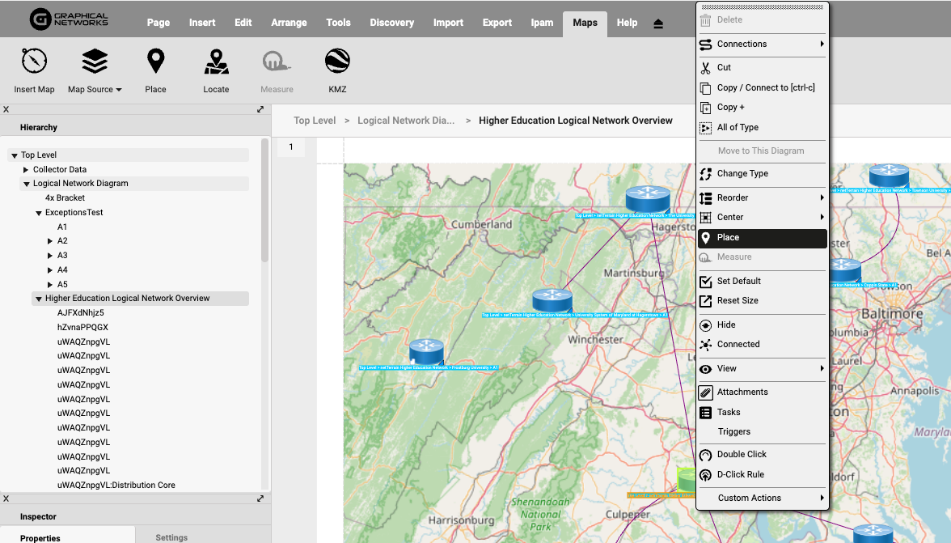Open the Map Source dropdown
Screen dimensions: 951x543
pyautogui.click(x=95, y=89)
